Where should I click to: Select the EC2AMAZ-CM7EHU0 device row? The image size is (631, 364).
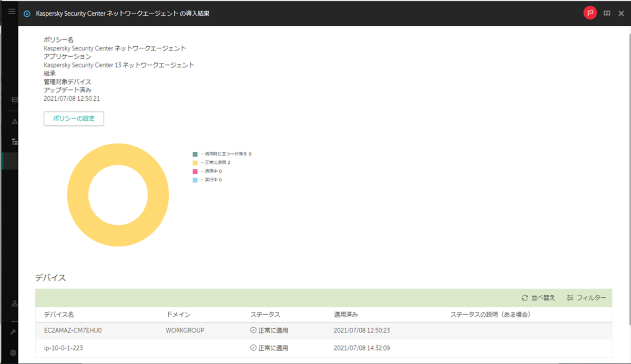(x=324, y=331)
